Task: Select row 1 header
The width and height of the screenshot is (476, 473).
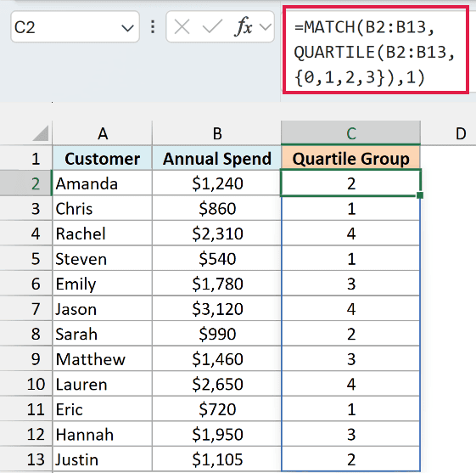Action: [x=26, y=158]
